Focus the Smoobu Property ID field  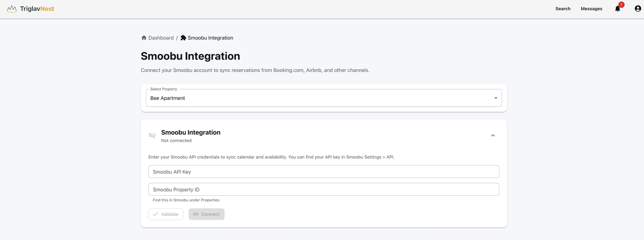pyautogui.click(x=324, y=189)
